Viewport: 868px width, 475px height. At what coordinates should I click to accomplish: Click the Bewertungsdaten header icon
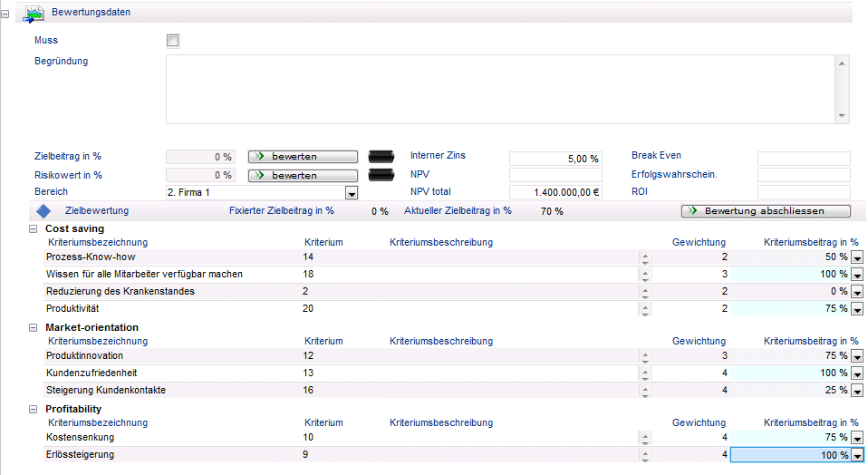tap(34, 13)
